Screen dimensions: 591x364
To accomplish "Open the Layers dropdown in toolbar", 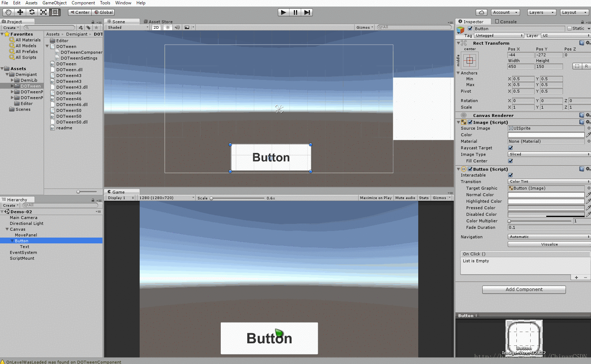I will [x=542, y=12].
